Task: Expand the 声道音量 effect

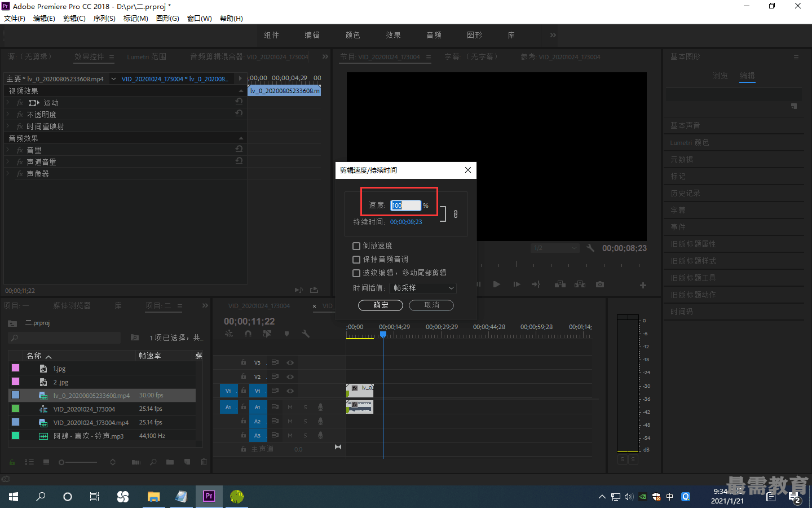Action: click(x=8, y=162)
